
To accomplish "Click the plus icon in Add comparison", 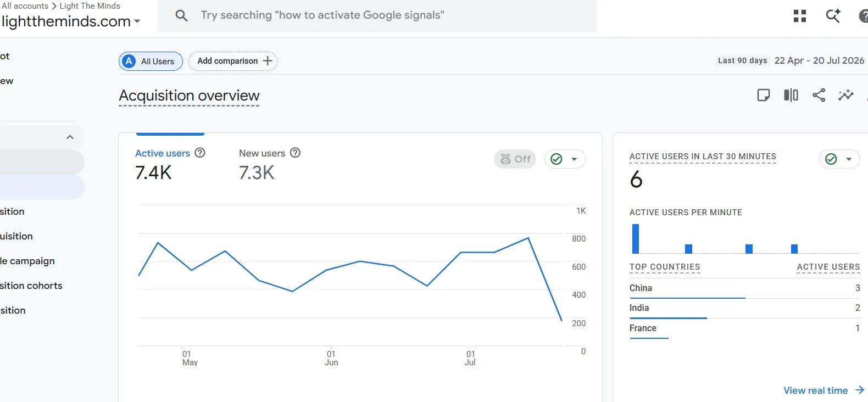I will tap(268, 61).
